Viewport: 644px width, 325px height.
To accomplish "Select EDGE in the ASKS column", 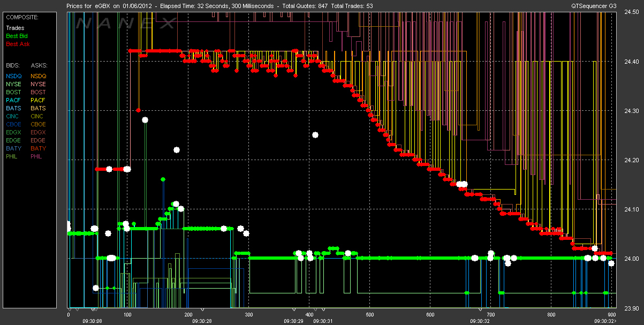I will point(39,140).
